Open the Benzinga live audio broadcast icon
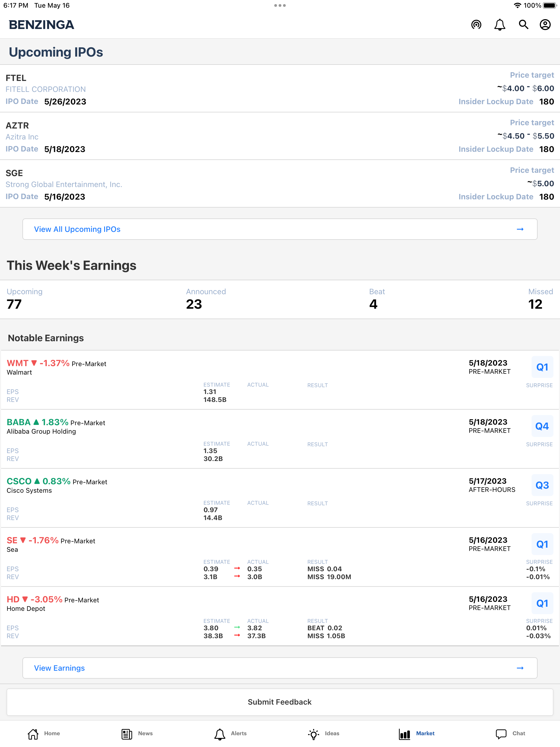Viewport: 560px width, 747px height. [476, 25]
